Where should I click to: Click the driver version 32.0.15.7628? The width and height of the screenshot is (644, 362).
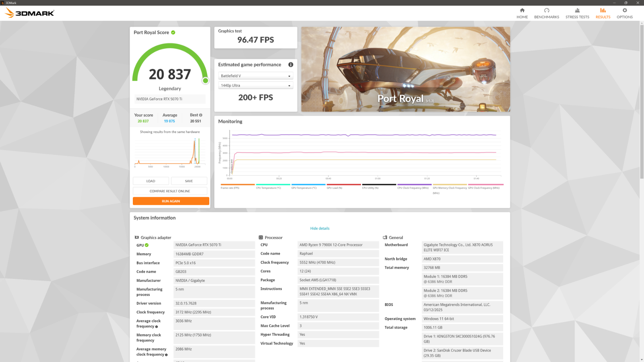214,304
